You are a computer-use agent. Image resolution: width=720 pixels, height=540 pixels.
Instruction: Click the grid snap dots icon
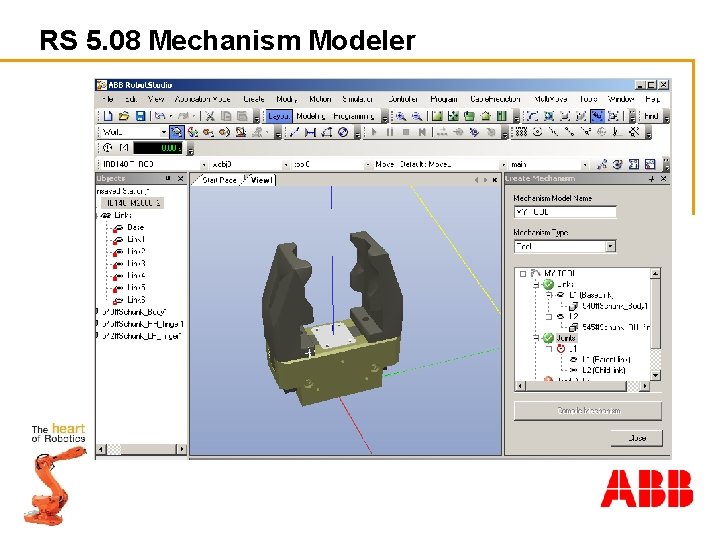(521, 132)
